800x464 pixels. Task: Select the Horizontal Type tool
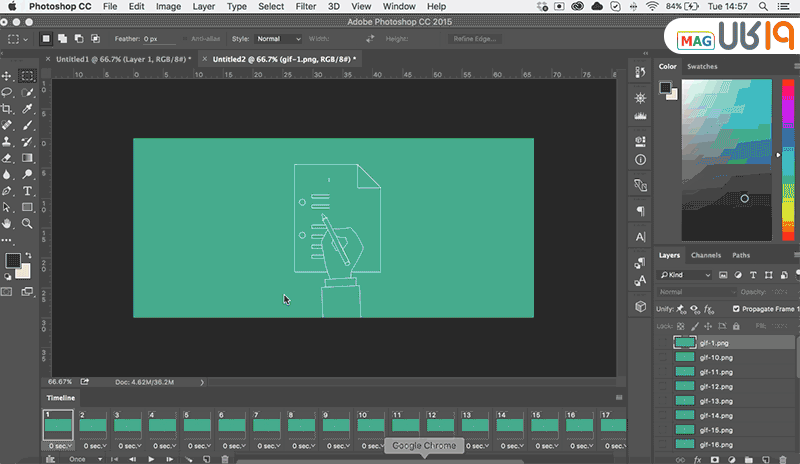pyautogui.click(x=28, y=190)
